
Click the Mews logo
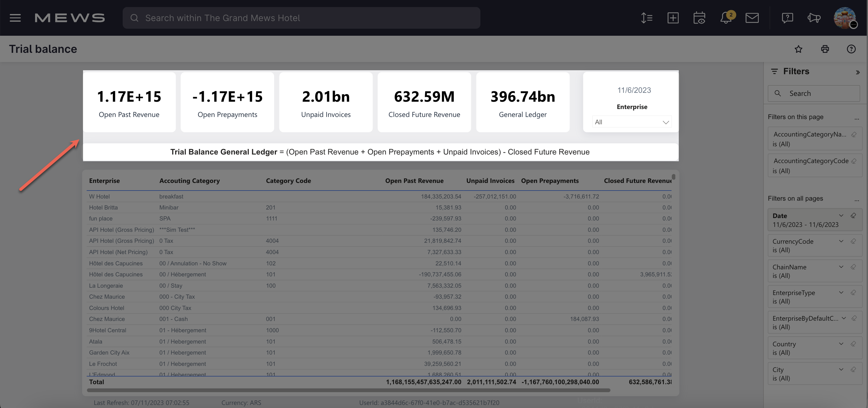pyautogui.click(x=70, y=18)
